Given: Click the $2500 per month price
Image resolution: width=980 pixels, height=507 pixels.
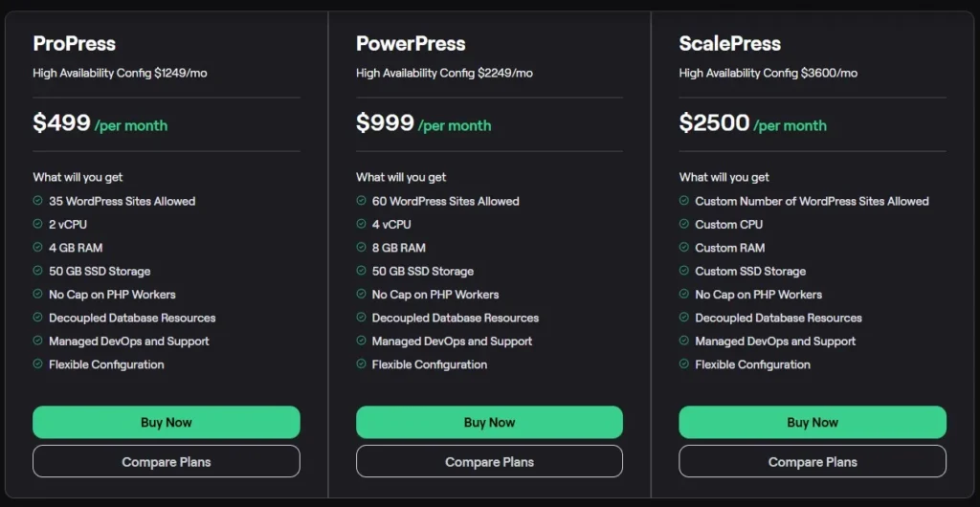Looking at the screenshot, I should pos(753,123).
